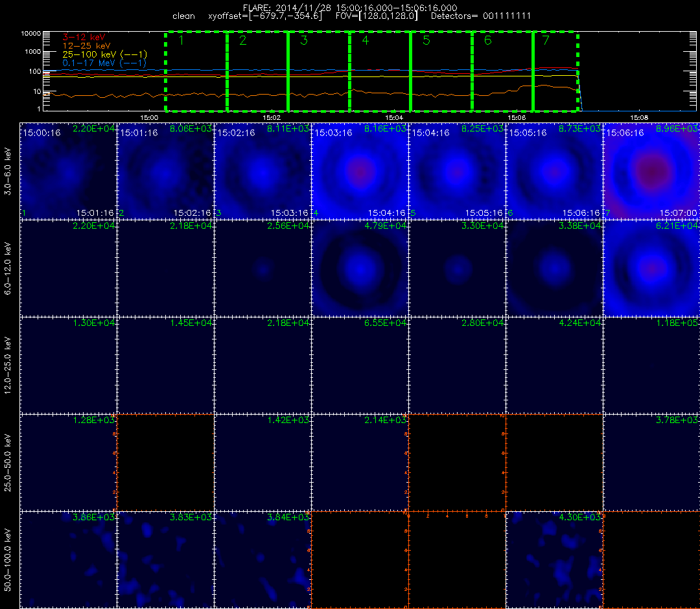
Task: Select interval 4 marker in the lightcurve
Action: tap(366, 41)
